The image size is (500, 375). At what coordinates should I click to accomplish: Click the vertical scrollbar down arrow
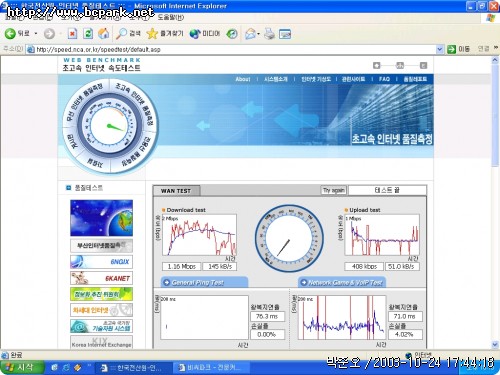point(495,344)
